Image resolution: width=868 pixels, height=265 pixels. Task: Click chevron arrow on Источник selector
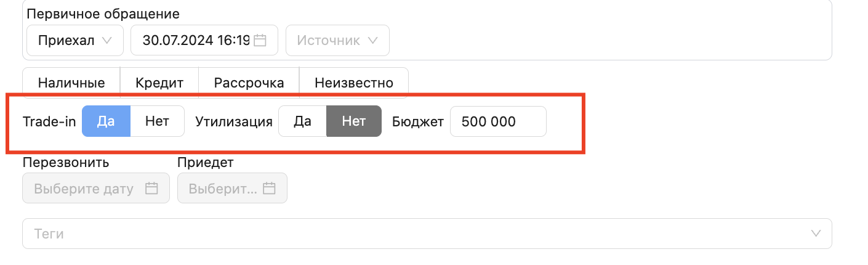point(372,41)
